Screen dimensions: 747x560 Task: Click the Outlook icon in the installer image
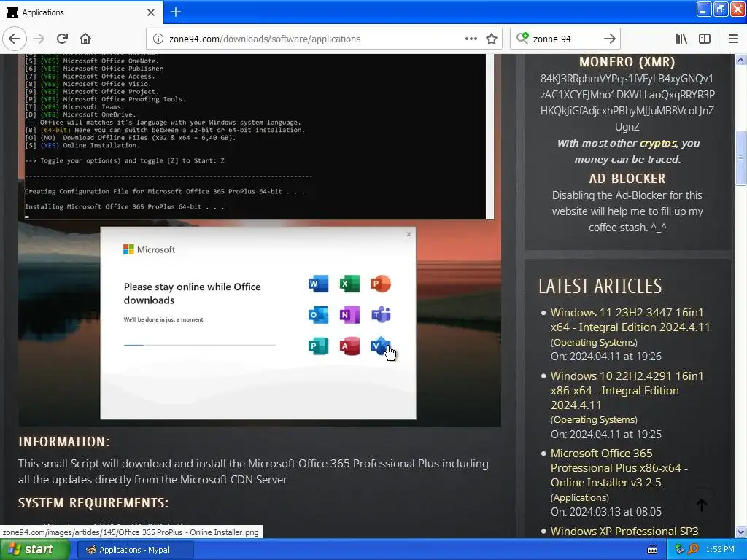click(318, 315)
